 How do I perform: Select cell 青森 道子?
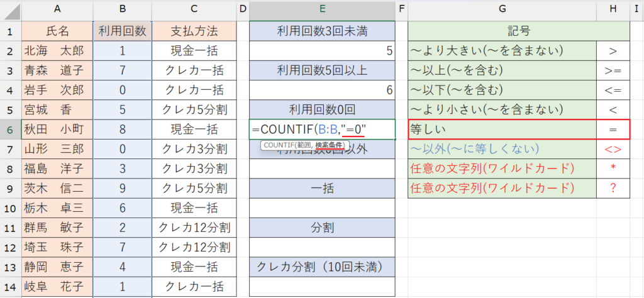click(57, 70)
